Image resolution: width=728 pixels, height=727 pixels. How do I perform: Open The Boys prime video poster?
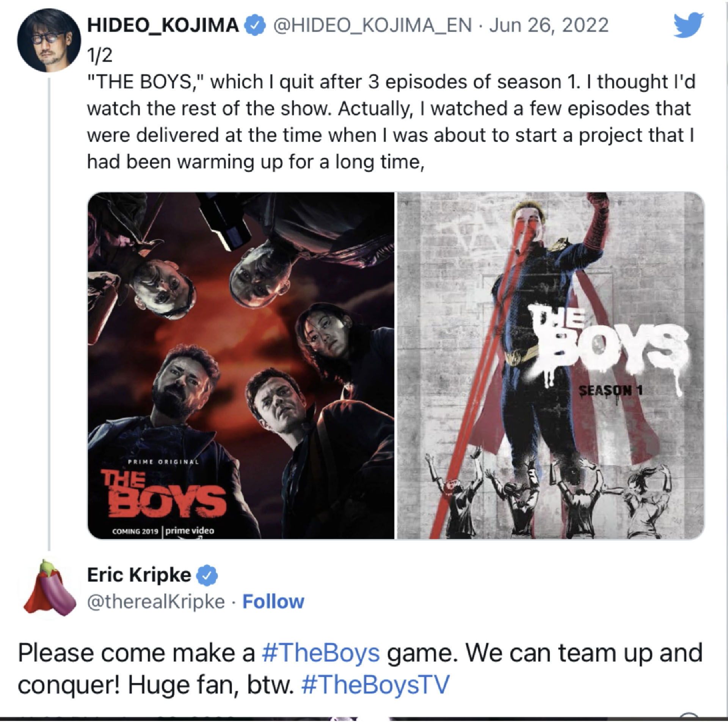(x=241, y=365)
